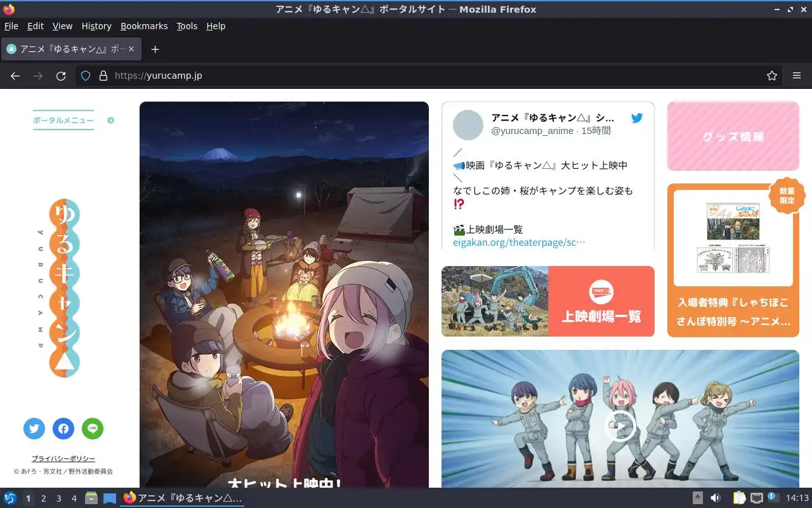Image resolution: width=812 pixels, height=508 pixels.
Task: Open the プライバシーポリシー link
Action: click(63, 458)
